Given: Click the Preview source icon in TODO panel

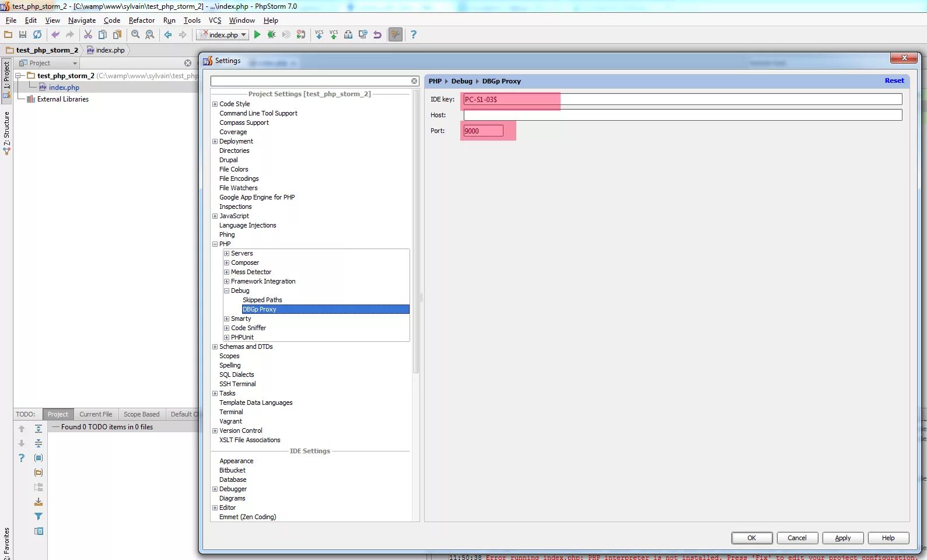Looking at the screenshot, I should [x=39, y=531].
